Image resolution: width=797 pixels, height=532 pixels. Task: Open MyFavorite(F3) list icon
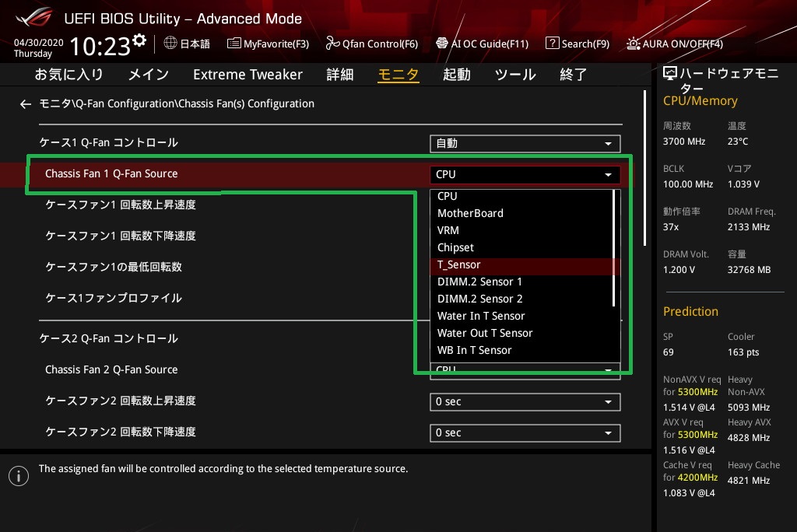tap(233, 44)
